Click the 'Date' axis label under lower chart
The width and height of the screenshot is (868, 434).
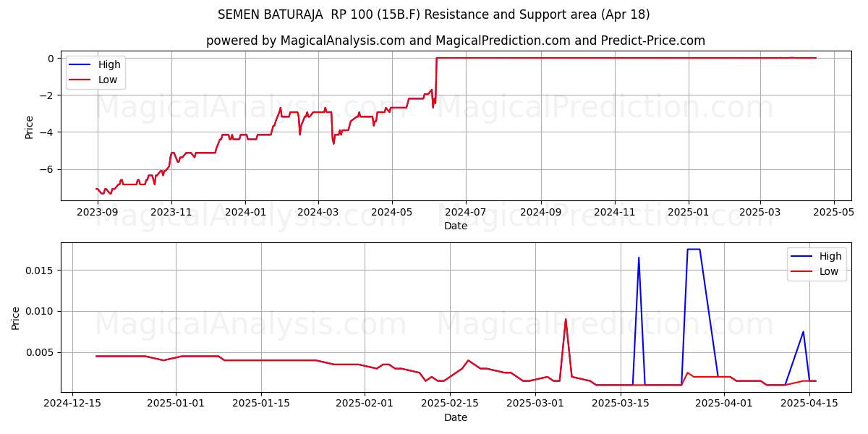click(456, 417)
